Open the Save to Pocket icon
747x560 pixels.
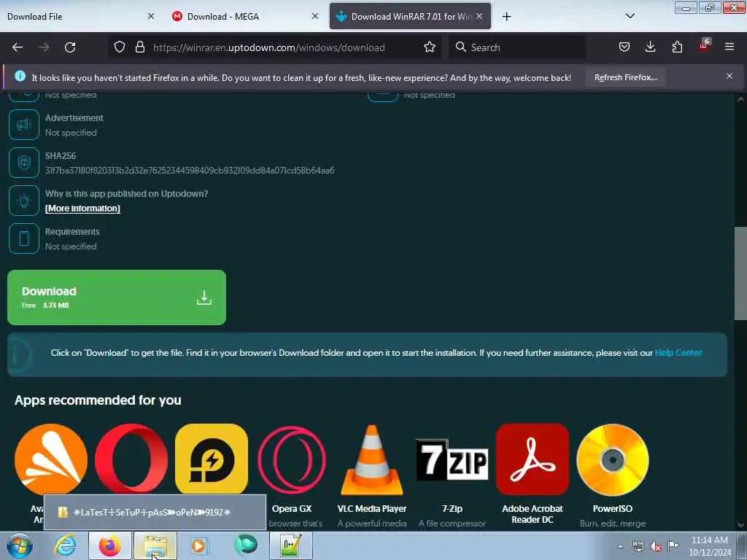[x=624, y=47]
